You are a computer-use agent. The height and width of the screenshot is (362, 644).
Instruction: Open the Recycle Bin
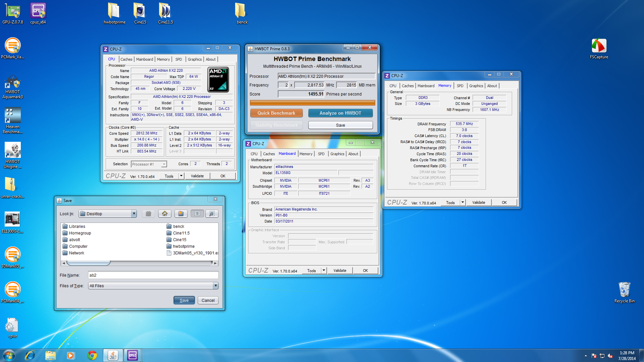(x=624, y=292)
